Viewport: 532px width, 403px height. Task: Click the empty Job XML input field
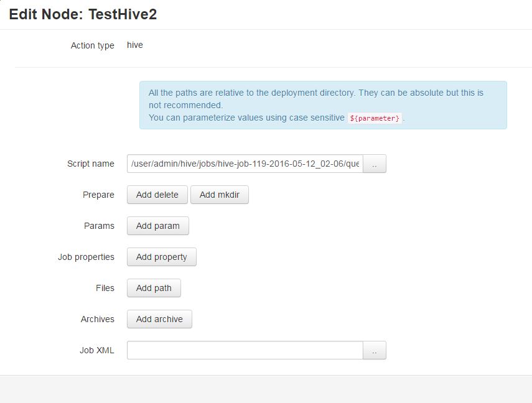pos(246,350)
